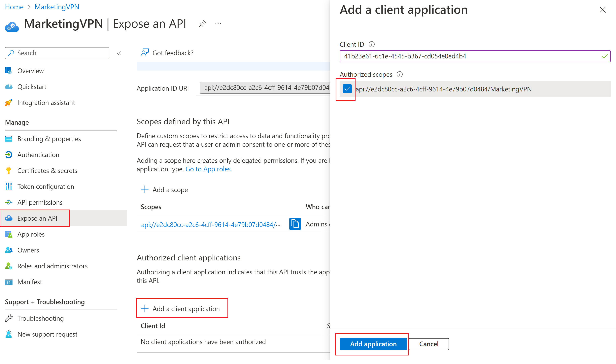
Task: Open Troubleshooting
Action: [41, 318]
